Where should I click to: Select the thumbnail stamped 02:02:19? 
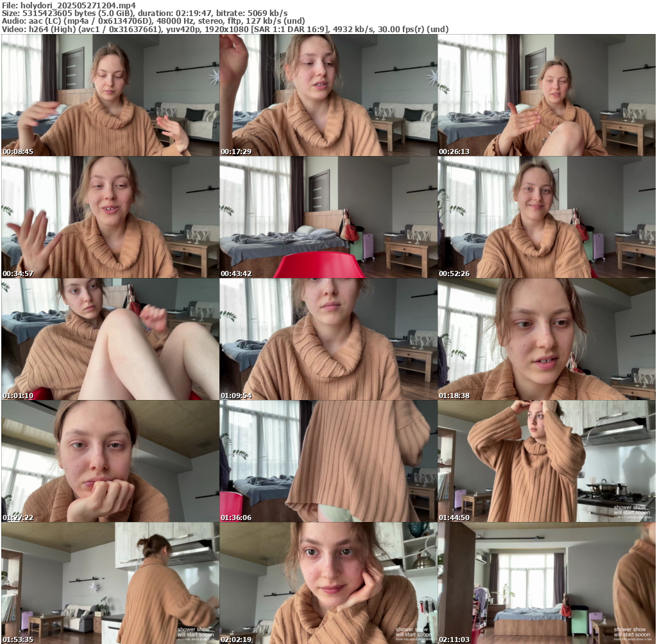point(328,583)
